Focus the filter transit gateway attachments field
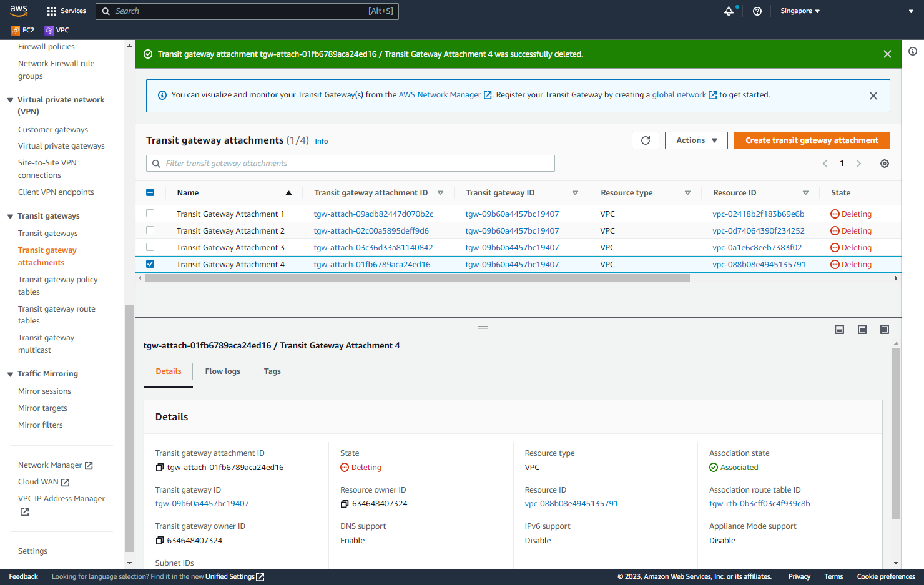This screenshot has height=585, width=924. point(350,164)
